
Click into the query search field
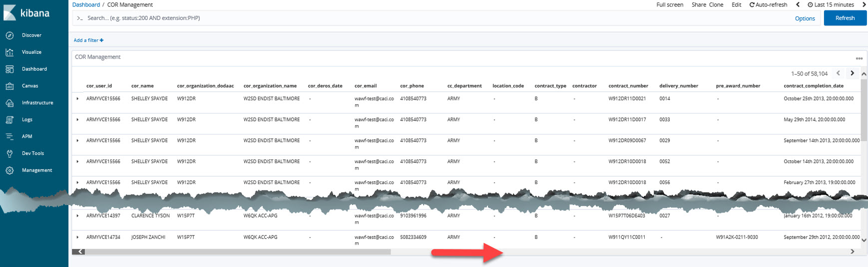pyautogui.click(x=430, y=18)
